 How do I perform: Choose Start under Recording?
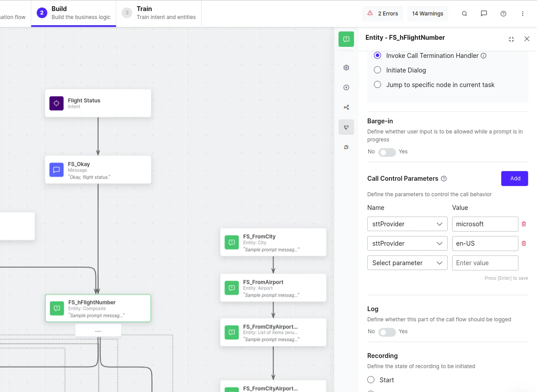370,379
